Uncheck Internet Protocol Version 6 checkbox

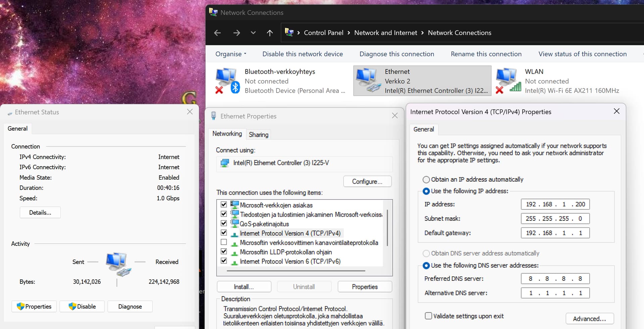(x=224, y=261)
